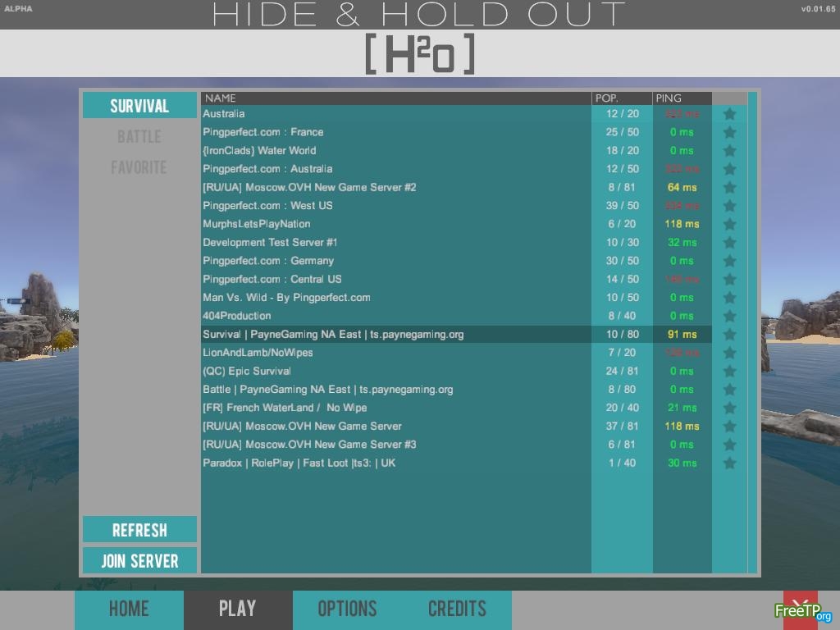This screenshot has height=630, width=840.
Task: Toggle star for [FR] French WaterLand server
Action: pos(729,408)
